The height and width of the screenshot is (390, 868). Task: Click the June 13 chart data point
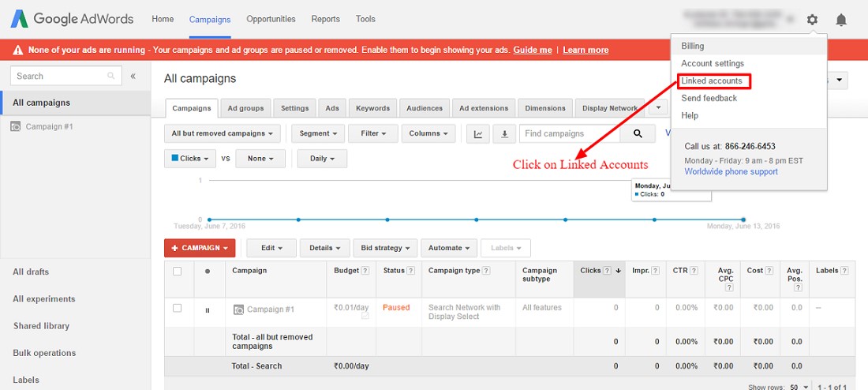click(743, 220)
